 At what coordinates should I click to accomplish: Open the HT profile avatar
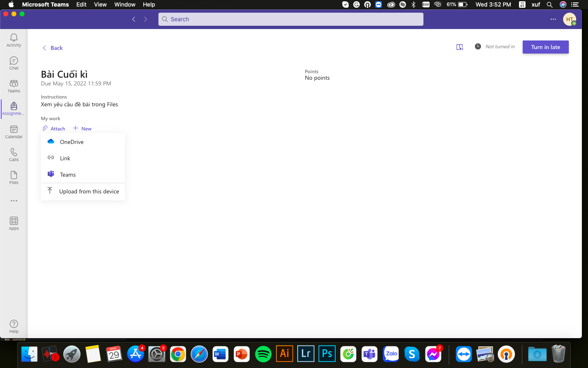coord(570,19)
